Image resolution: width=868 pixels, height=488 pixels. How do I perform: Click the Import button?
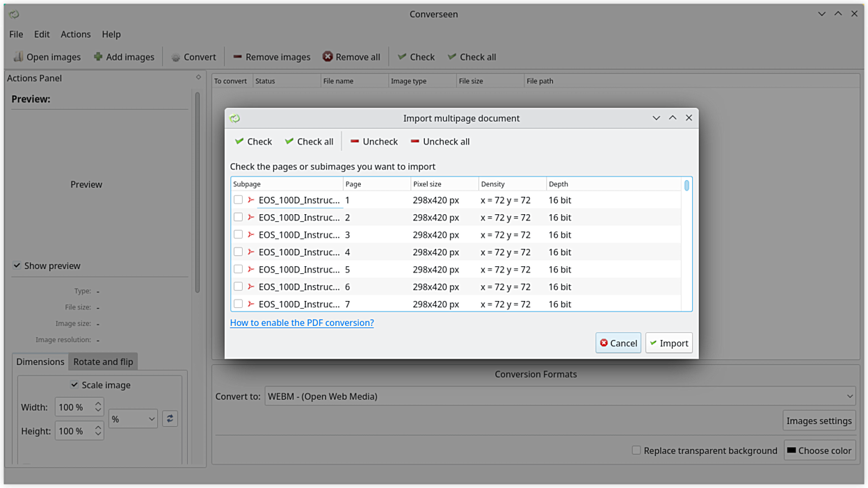(x=668, y=343)
